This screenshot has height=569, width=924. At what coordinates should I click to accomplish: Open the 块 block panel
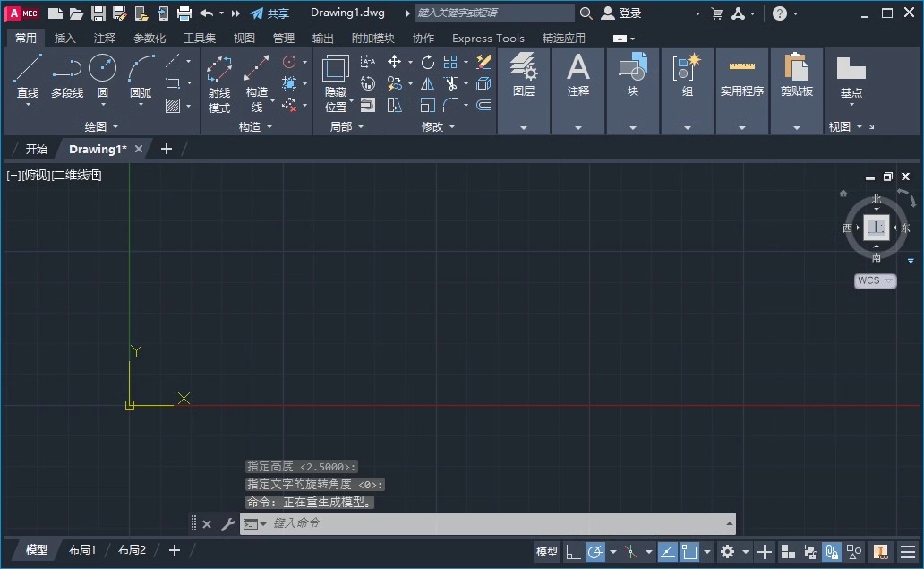tap(633, 91)
